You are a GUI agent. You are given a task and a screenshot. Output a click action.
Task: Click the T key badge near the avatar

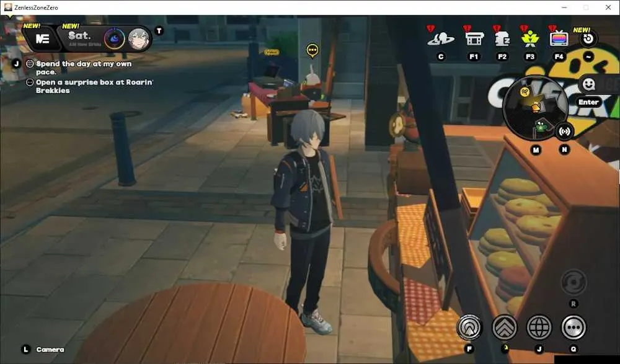point(159,30)
